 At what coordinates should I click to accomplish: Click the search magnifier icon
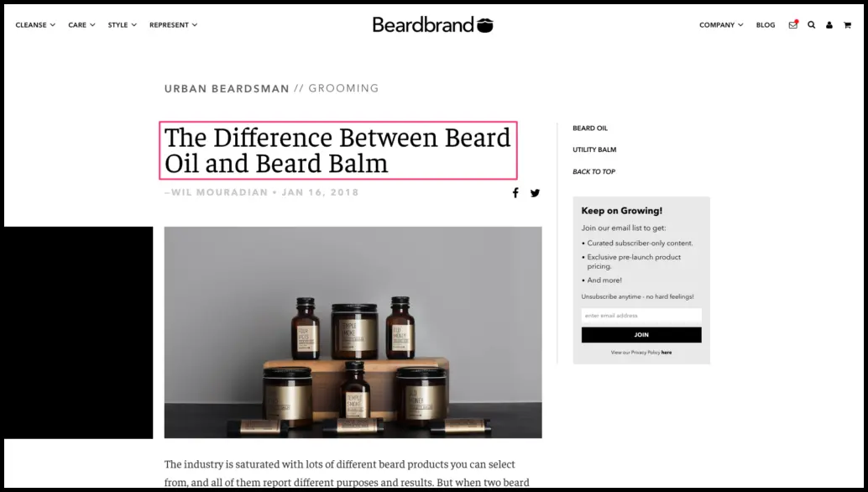coord(811,25)
